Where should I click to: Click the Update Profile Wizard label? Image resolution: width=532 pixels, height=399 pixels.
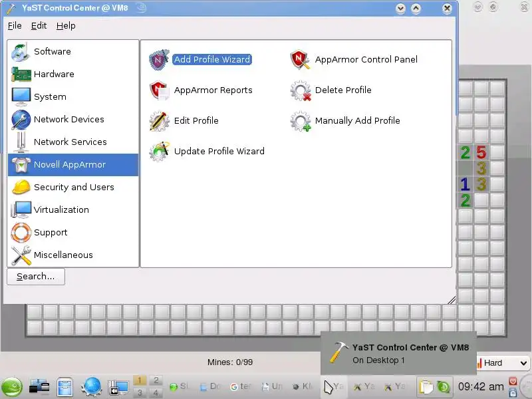[x=219, y=152]
